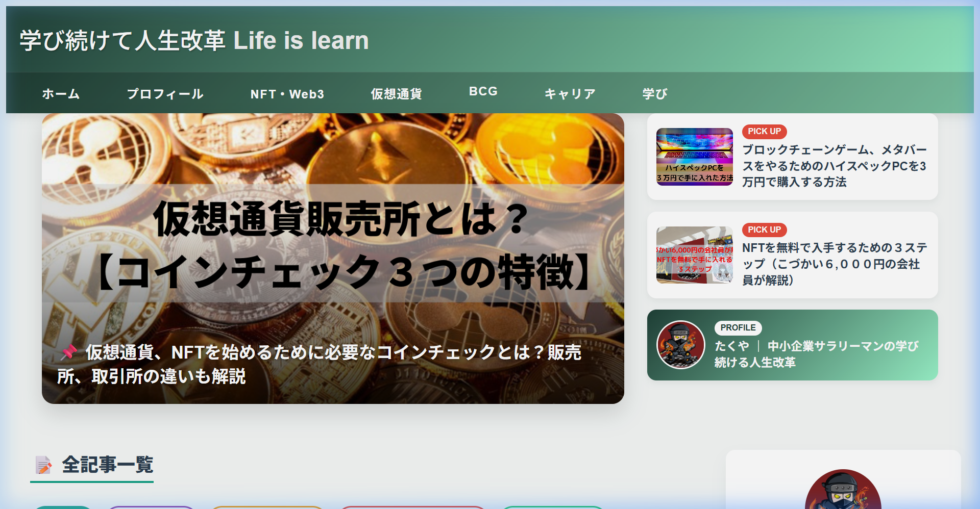Click the ninja avatar in the PROFILE card
This screenshot has height=509, width=980.
click(x=681, y=345)
